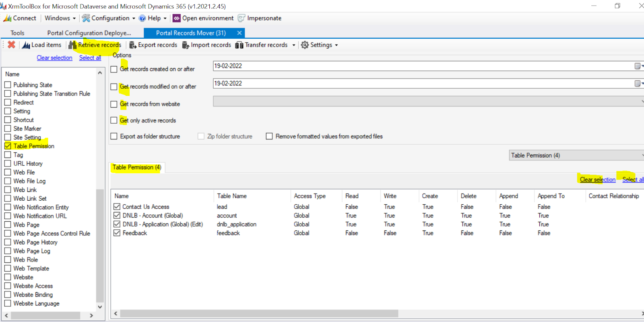Viewport: 644px width, 322px height.
Task: Click the Load items icon
Action: pos(26,45)
